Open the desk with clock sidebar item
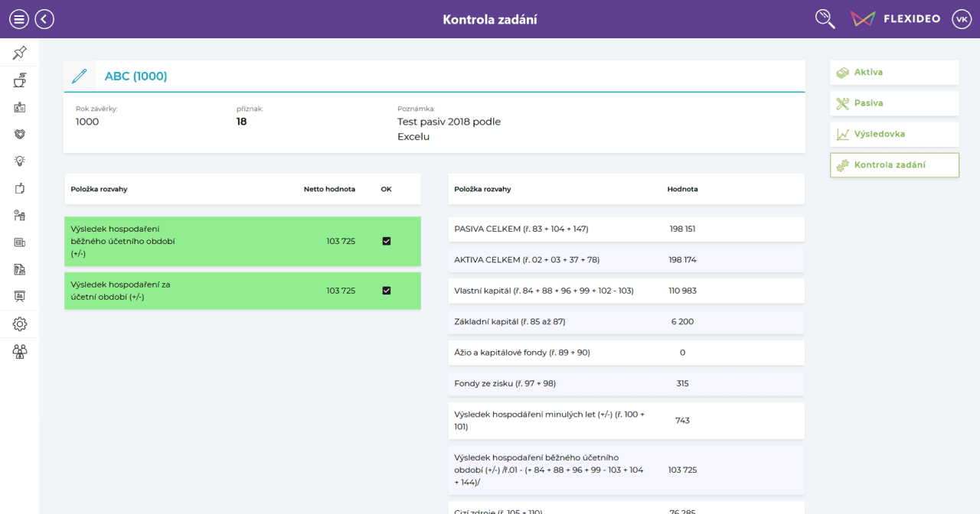 click(20, 216)
